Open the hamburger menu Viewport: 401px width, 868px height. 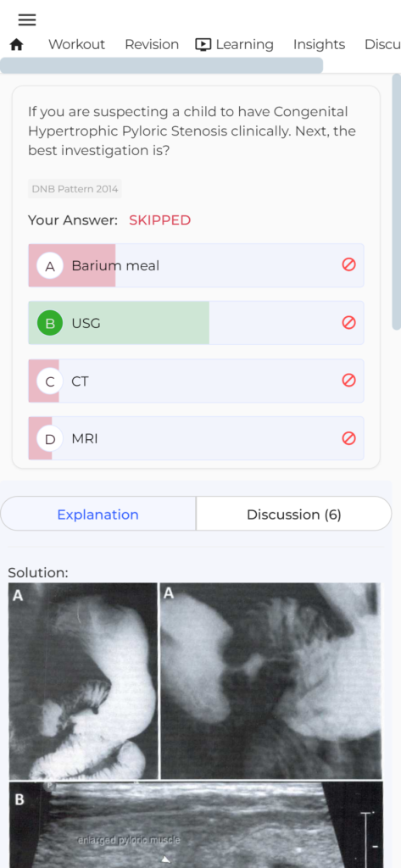(26, 20)
